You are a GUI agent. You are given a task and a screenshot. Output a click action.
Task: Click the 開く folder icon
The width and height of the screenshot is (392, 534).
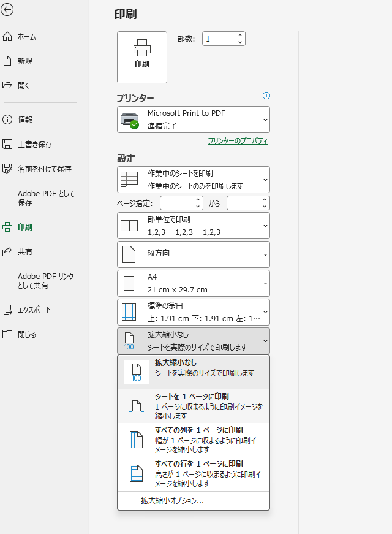tap(7, 85)
